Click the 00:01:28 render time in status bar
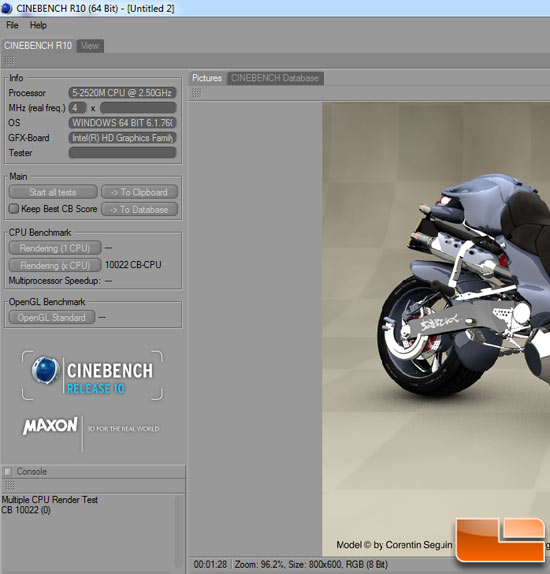550x574 pixels. pos(210,564)
